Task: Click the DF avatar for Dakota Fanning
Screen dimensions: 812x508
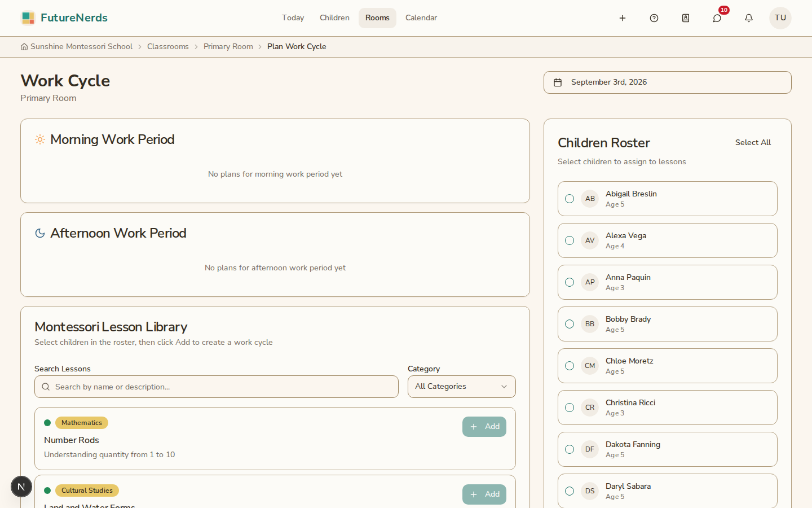Action: tap(590, 449)
